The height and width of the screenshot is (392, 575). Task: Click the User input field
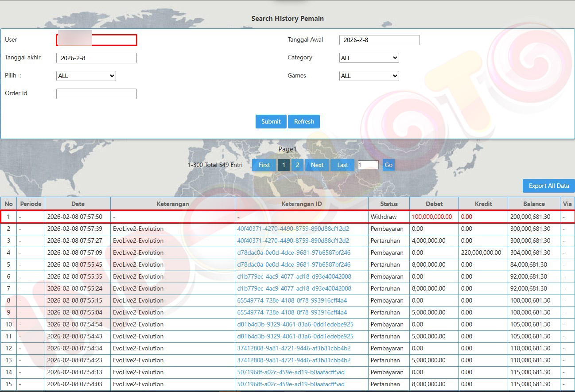97,40
